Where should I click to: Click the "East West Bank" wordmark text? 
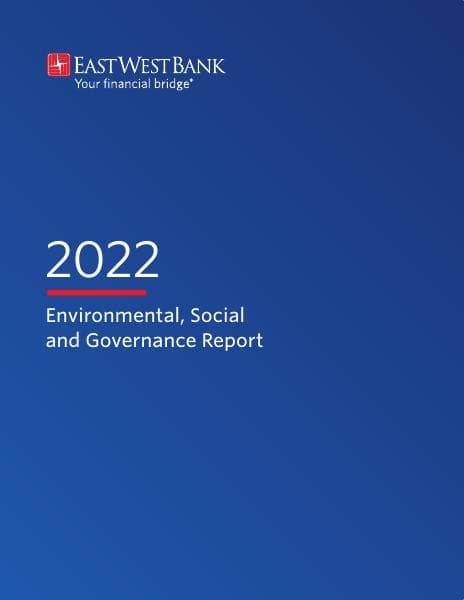(x=150, y=65)
